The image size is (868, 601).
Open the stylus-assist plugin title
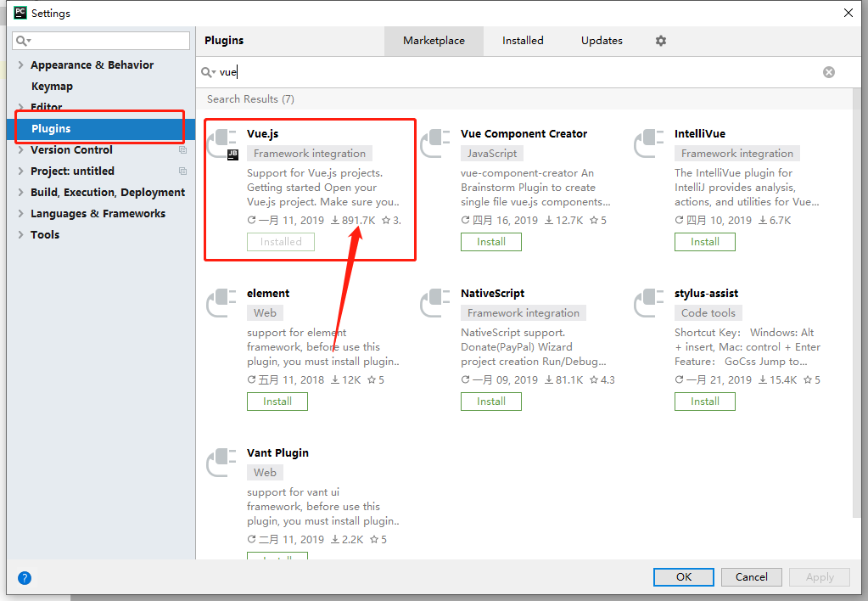706,293
